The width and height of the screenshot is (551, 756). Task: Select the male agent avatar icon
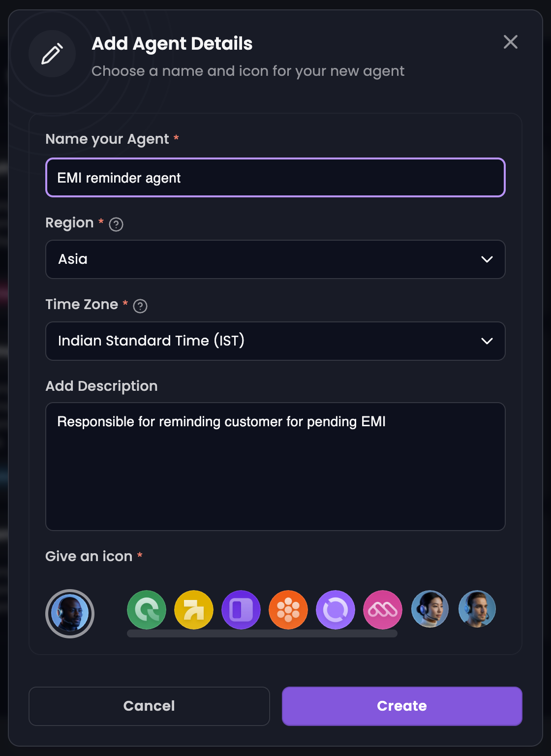click(x=477, y=609)
